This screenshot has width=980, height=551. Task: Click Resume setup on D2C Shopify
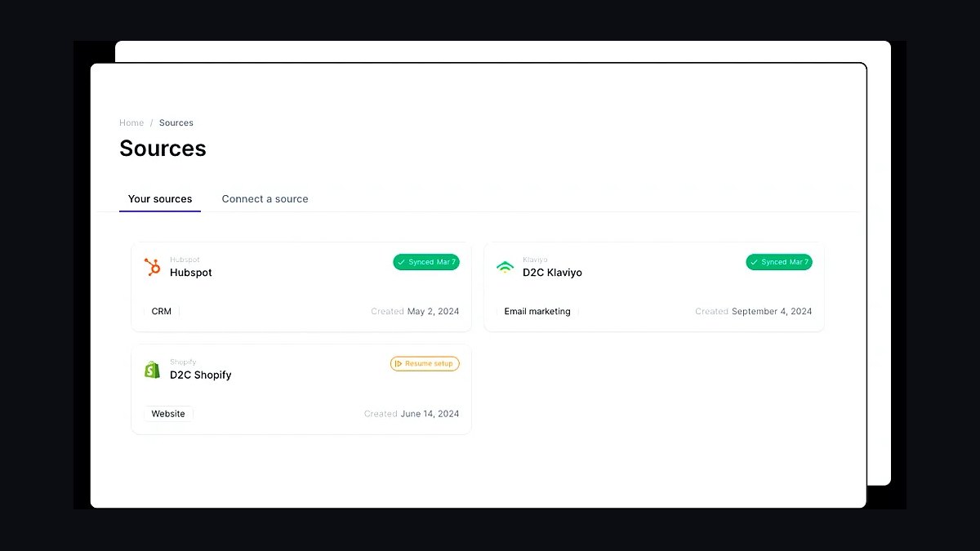(425, 364)
